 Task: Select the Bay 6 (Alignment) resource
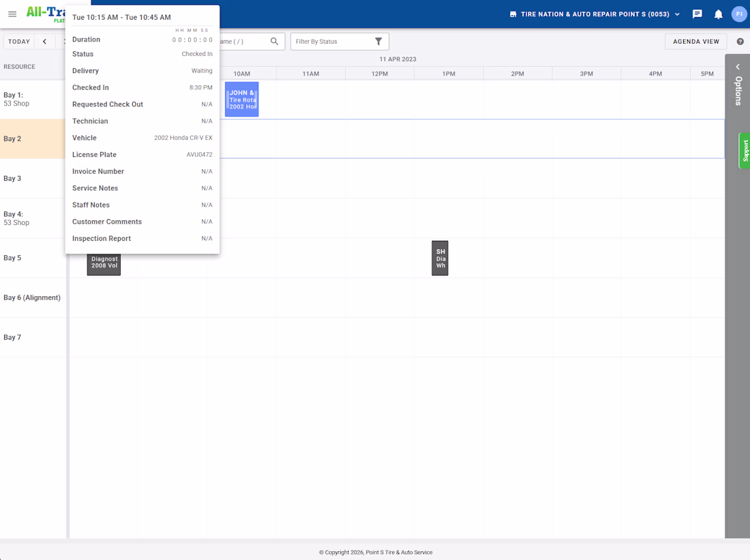pos(32,297)
